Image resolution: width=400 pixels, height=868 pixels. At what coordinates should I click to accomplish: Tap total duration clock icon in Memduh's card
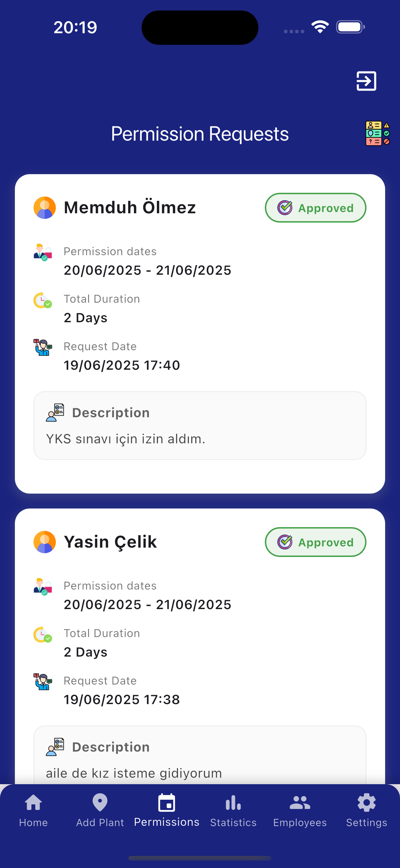tap(43, 300)
